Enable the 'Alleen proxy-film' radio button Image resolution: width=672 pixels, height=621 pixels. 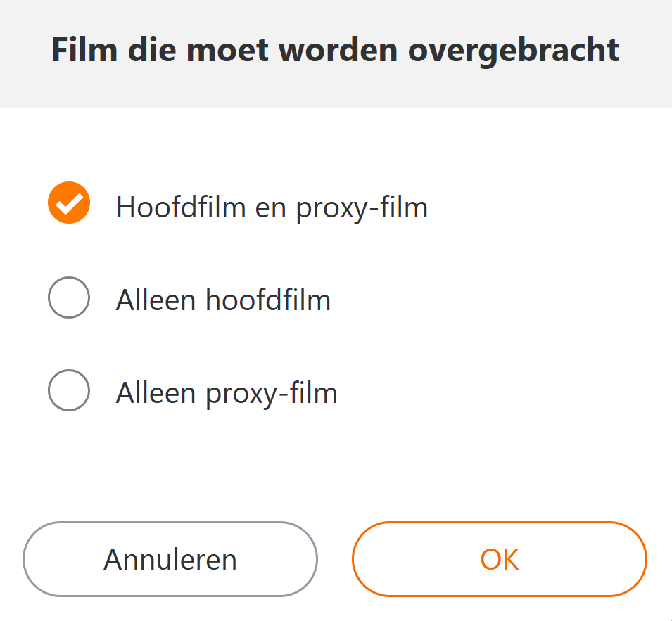click(x=69, y=390)
